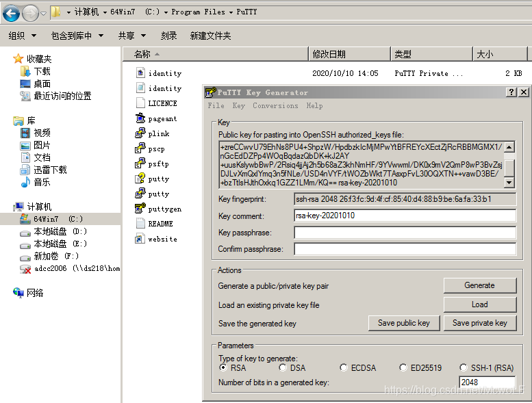Viewport: 532px width, 403px height.
Task: Click Save public key button
Action: (x=404, y=323)
